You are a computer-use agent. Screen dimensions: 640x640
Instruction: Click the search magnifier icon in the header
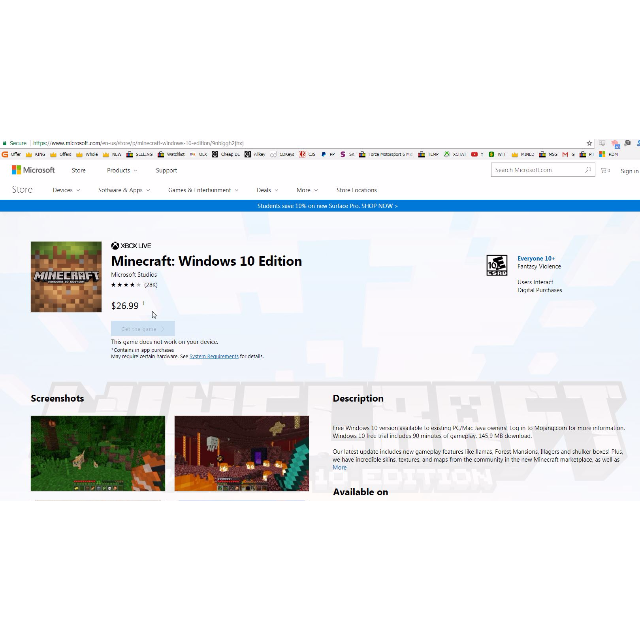point(588,170)
